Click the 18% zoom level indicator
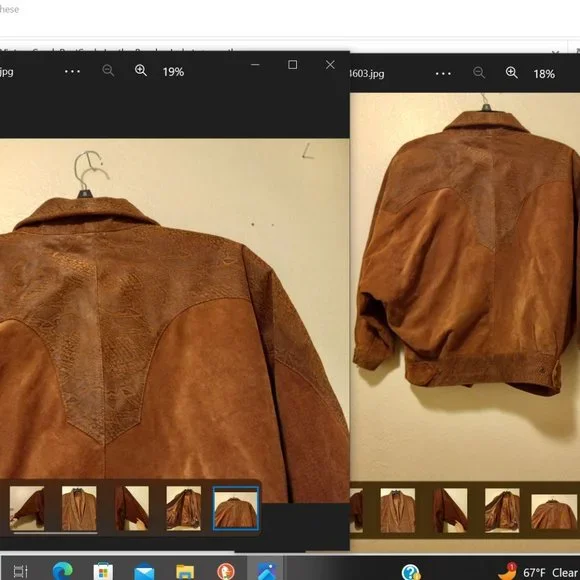580x580 pixels. (544, 74)
